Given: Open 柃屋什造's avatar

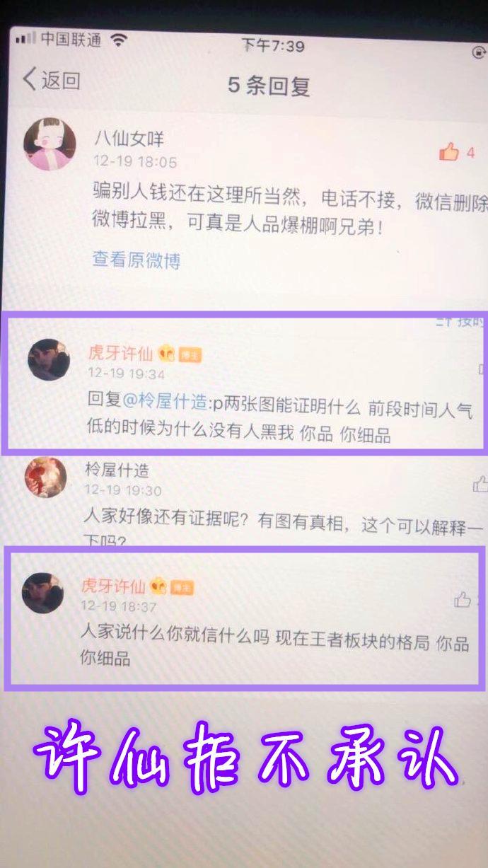Looking at the screenshot, I should point(45,478).
